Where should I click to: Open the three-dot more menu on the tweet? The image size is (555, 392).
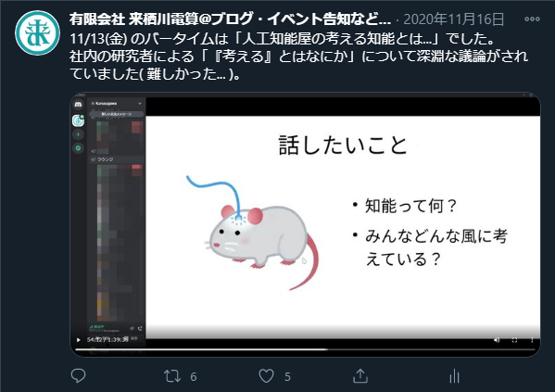pyautogui.click(x=532, y=19)
